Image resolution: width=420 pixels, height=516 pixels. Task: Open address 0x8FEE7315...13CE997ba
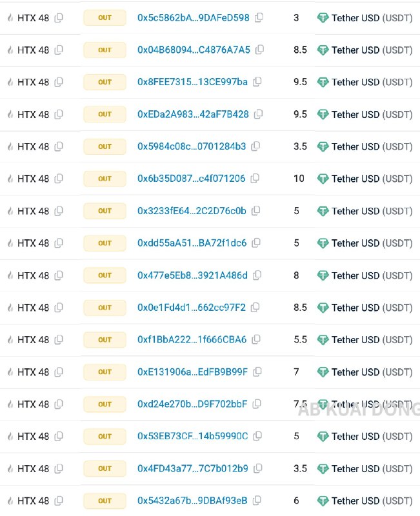192,82
